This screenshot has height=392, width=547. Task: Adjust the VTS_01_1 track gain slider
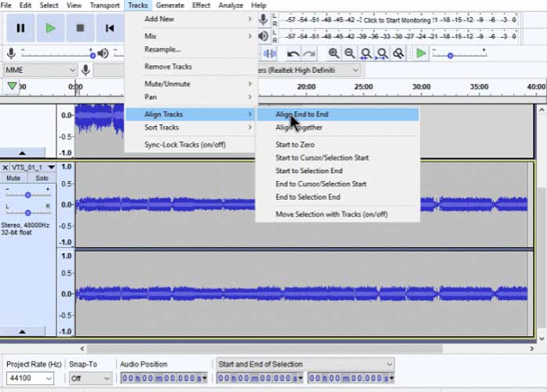point(27,194)
